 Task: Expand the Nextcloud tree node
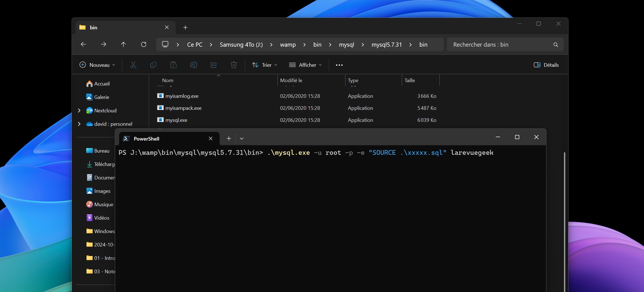click(x=79, y=111)
